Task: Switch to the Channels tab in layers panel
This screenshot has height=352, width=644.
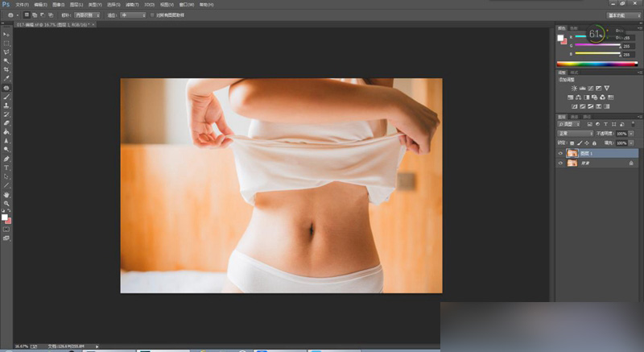Action: [575, 117]
